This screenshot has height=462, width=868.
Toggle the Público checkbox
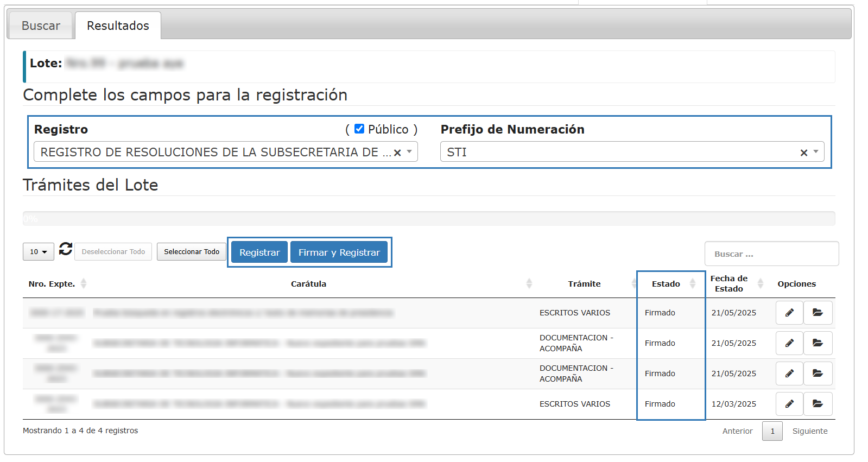point(359,129)
